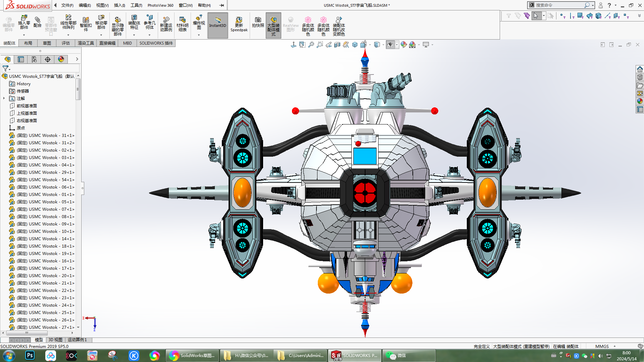Toggle the selection cursor tool in top-right toolbar

[536, 16]
